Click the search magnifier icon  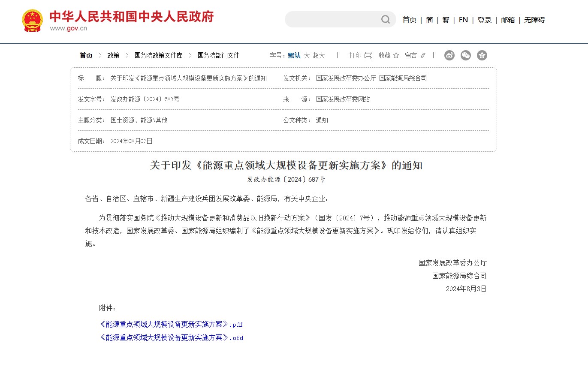click(x=385, y=20)
